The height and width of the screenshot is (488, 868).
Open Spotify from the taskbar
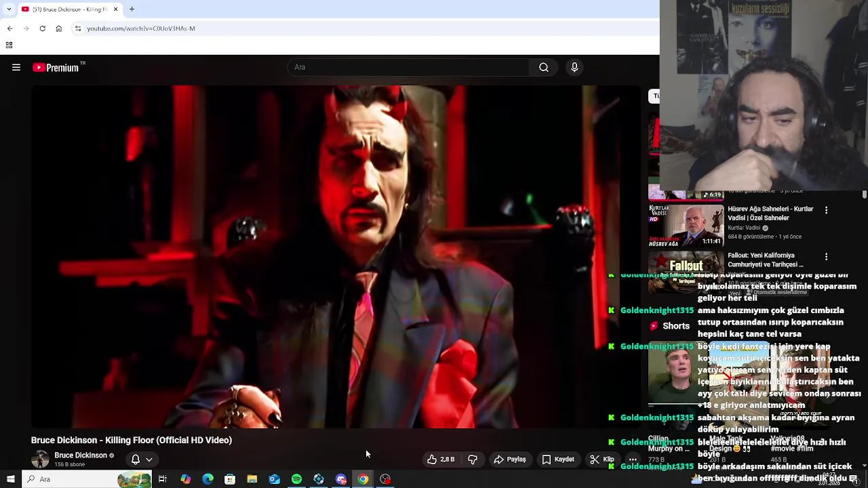click(296, 479)
